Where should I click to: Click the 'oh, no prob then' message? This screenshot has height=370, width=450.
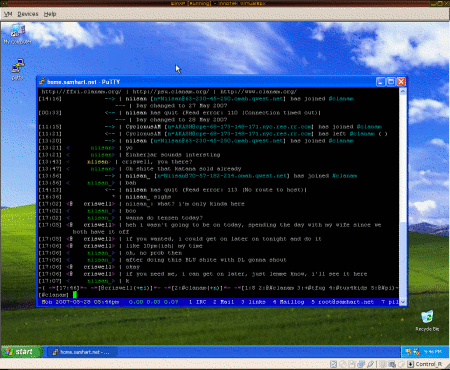(153, 253)
